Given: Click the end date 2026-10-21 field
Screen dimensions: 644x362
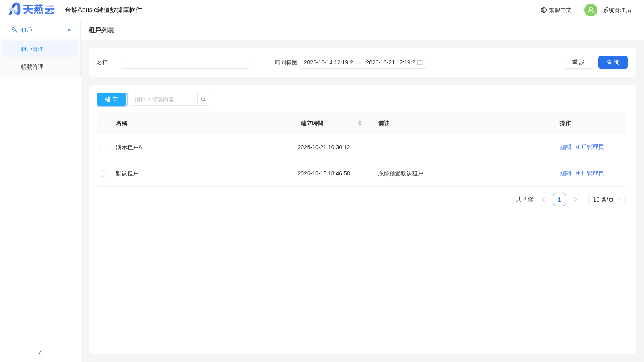Looking at the screenshot, I should coord(390,62).
